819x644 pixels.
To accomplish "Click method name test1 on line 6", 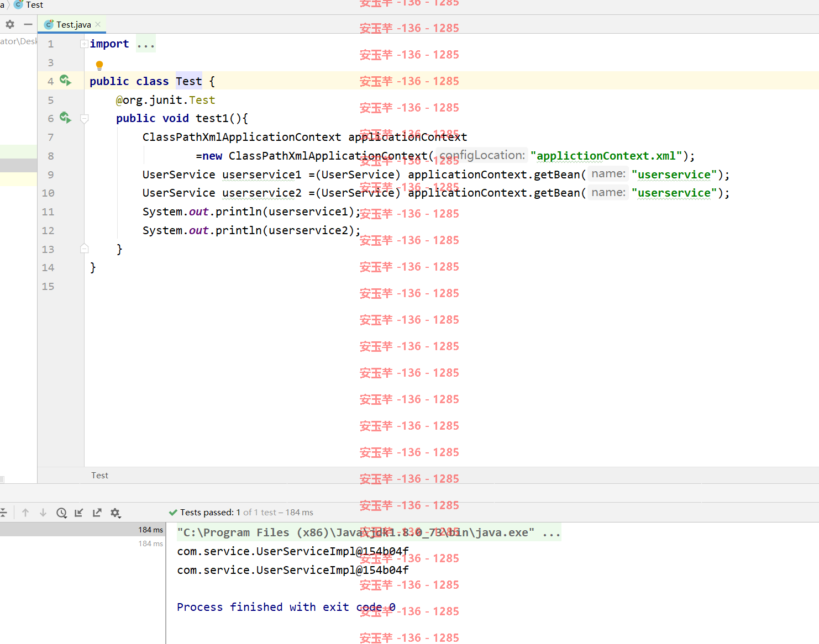I will 212,118.
